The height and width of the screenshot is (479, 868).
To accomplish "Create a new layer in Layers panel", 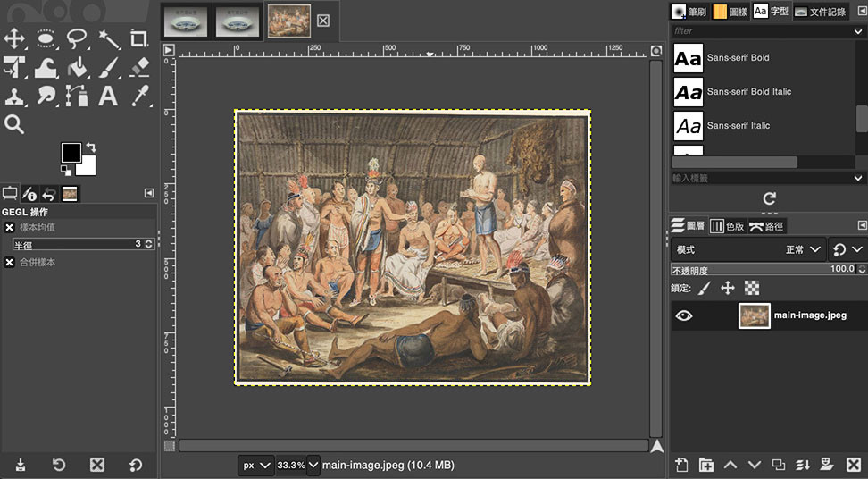I will (x=681, y=464).
